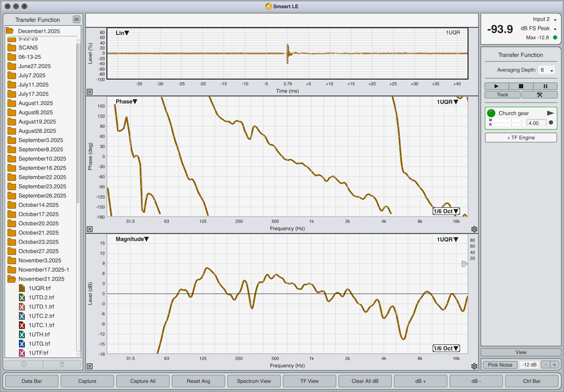Open the Magnitude plot gear settings
564x392 pixels.
pyautogui.click(x=474, y=366)
